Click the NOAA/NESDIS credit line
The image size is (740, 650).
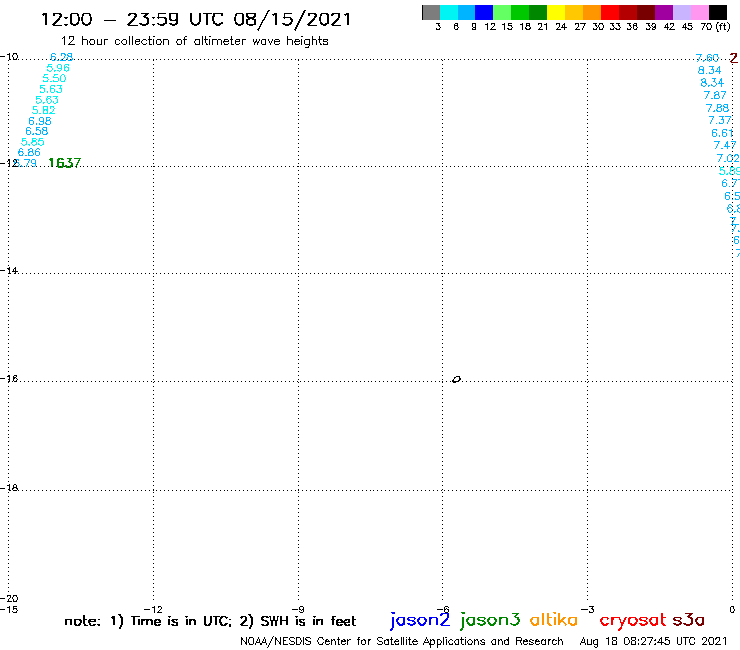click(x=402, y=642)
